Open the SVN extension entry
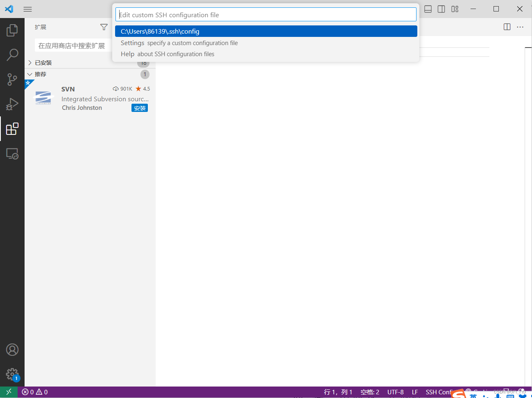Viewport: 532px width, 398px height. click(90, 98)
